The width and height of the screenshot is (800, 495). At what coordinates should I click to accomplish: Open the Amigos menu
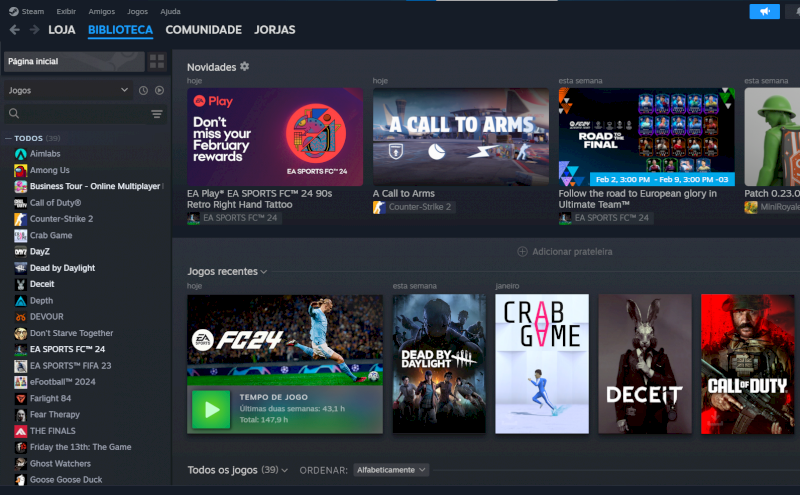(x=102, y=11)
